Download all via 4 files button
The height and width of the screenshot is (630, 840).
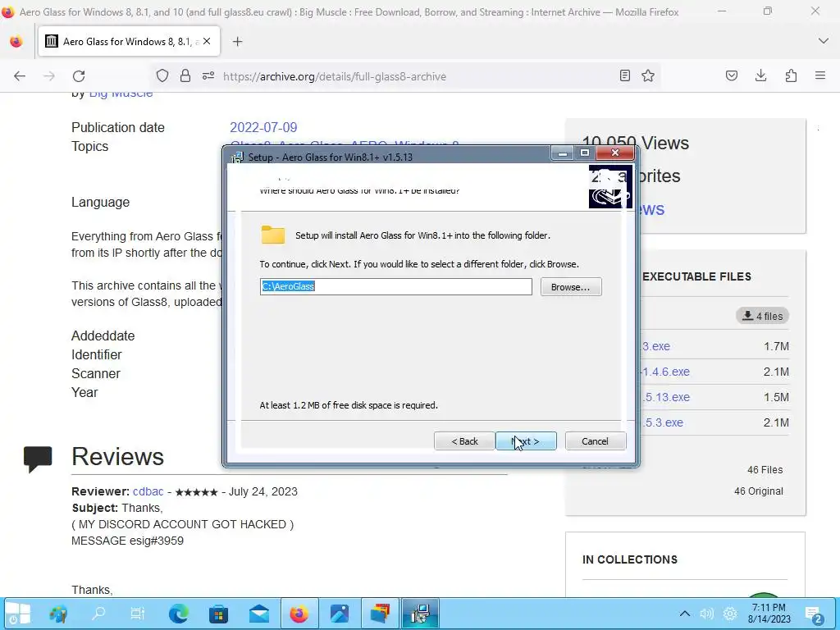point(762,316)
